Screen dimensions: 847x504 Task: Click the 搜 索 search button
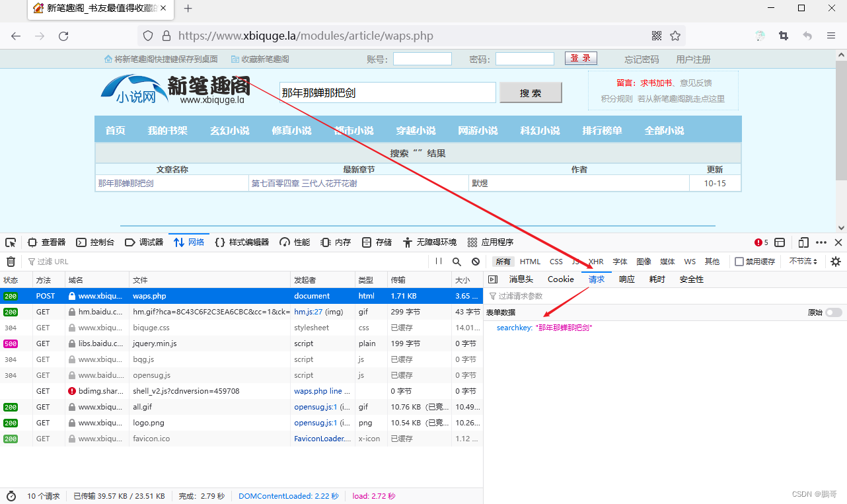coord(531,93)
